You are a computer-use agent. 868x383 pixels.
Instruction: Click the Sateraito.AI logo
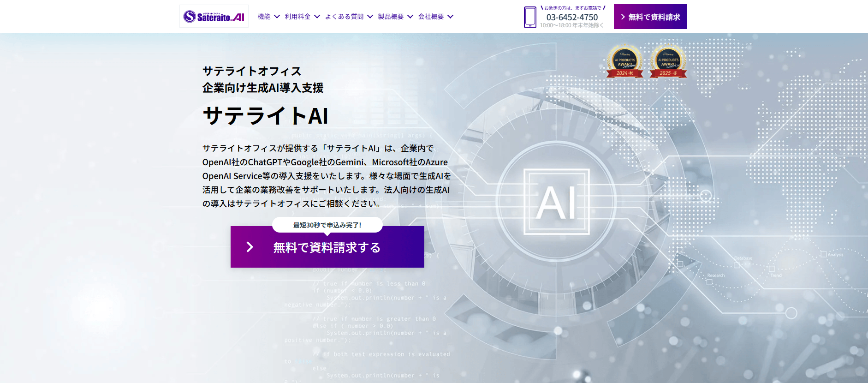coord(214,17)
